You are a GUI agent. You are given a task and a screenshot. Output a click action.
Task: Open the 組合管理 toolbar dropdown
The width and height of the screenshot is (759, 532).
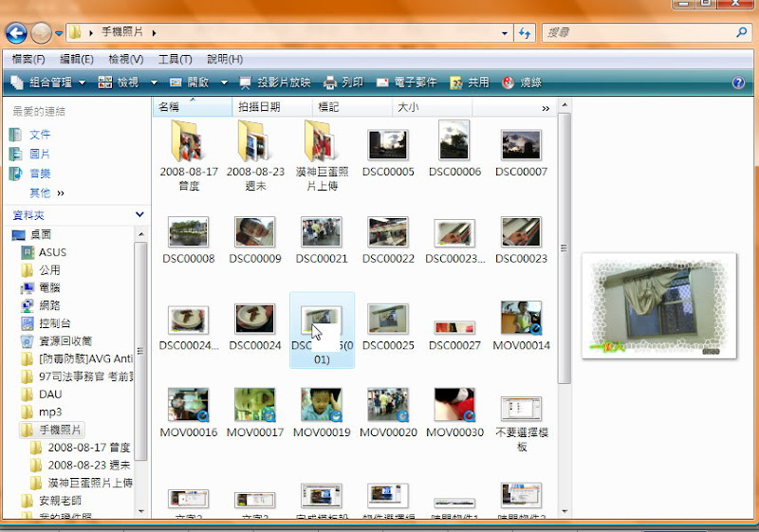pyautogui.click(x=48, y=83)
